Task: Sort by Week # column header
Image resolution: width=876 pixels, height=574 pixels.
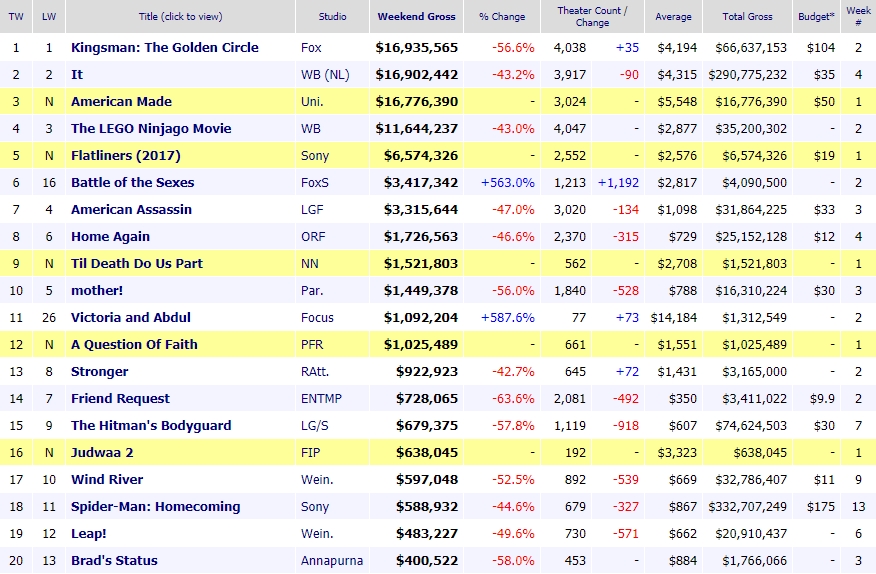Action: [x=858, y=17]
